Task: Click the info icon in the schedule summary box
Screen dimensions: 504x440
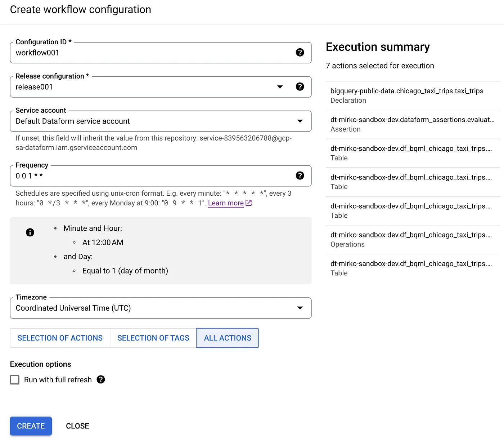Action: pyautogui.click(x=30, y=232)
